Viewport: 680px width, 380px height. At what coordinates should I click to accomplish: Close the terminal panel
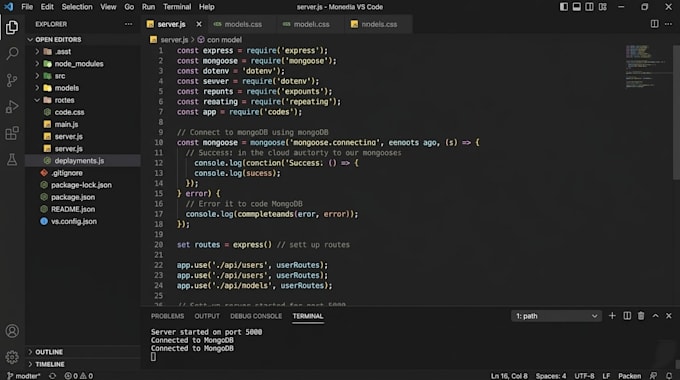(x=669, y=316)
